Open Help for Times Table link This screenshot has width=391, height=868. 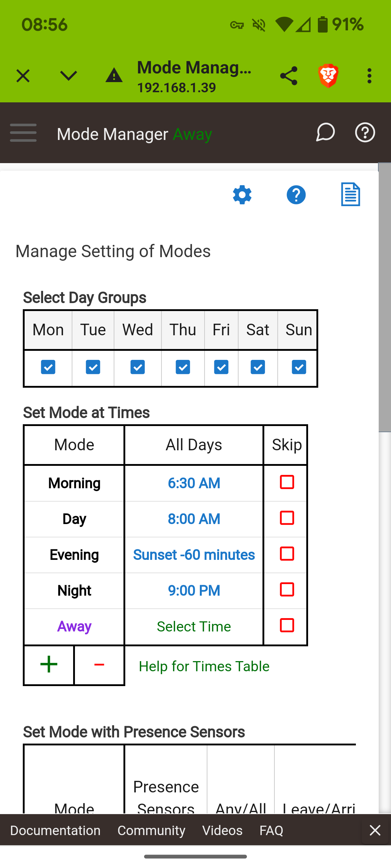[204, 666]
